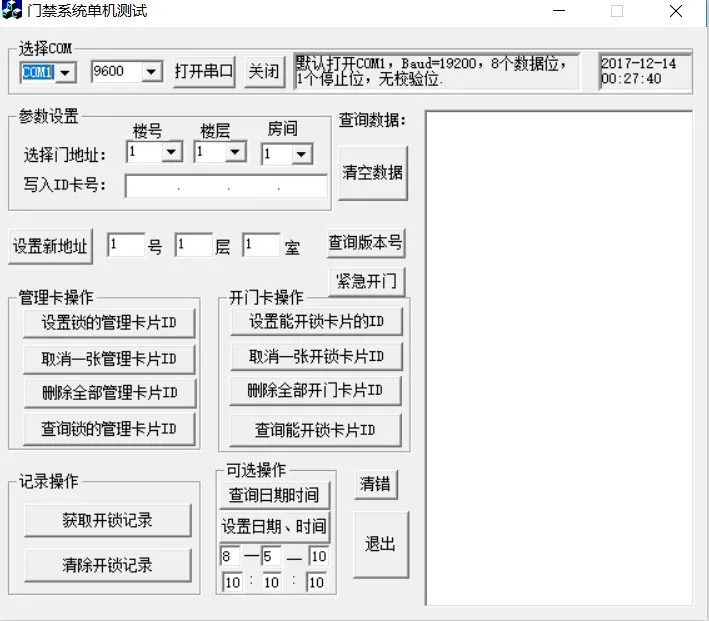Select the 层 new address floor field
This screenshot has width=709, height=621.
pyautogui.click(x=194, y=245)
